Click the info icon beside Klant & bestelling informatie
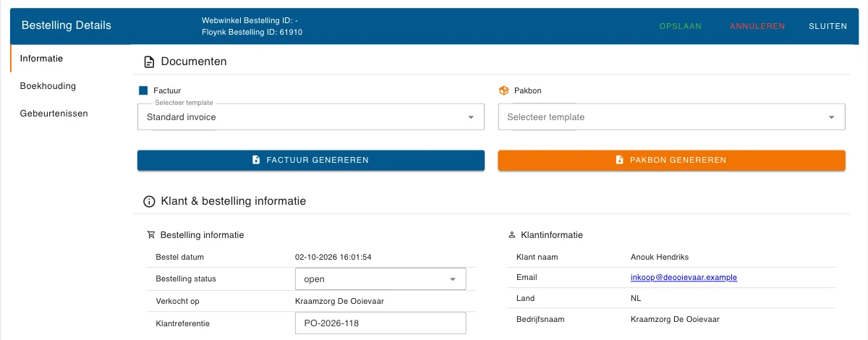Image resolution: width=868 pixels, height=340 pixels. click(x=149, y=202)
